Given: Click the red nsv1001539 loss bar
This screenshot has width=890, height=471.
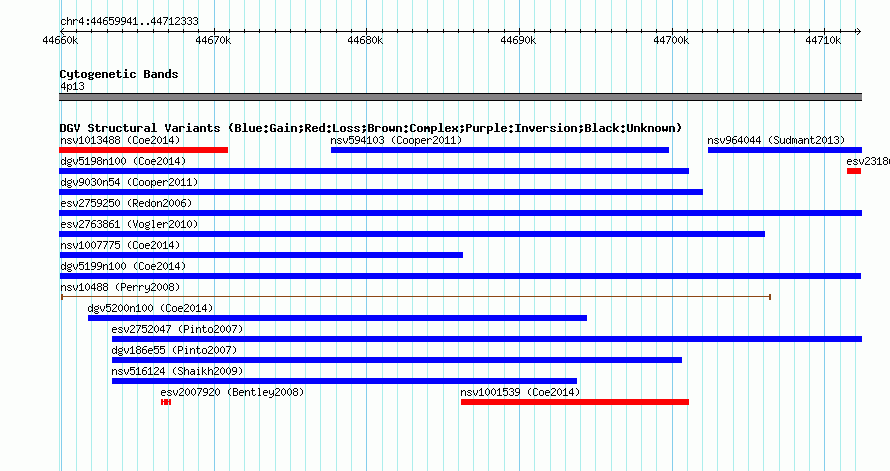Looking at the screenshot, I should [x=575, y=402].
